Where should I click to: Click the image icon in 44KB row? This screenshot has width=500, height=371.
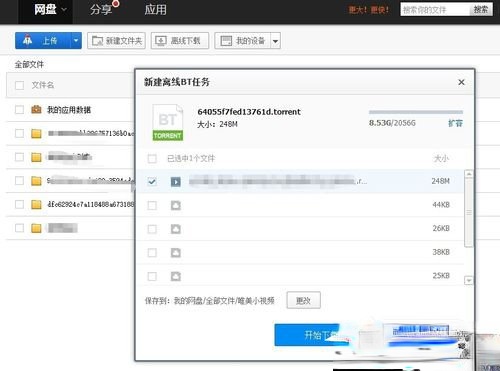176,205
